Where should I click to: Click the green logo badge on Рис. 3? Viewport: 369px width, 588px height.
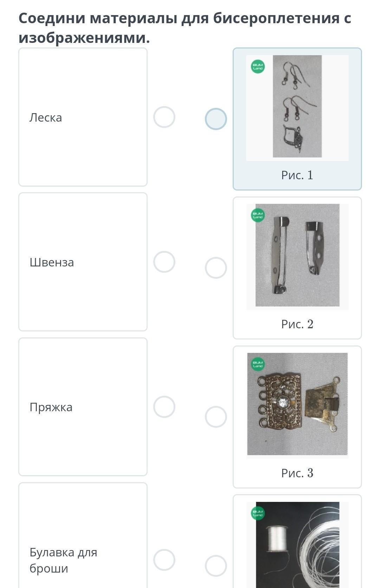point(258,364)
